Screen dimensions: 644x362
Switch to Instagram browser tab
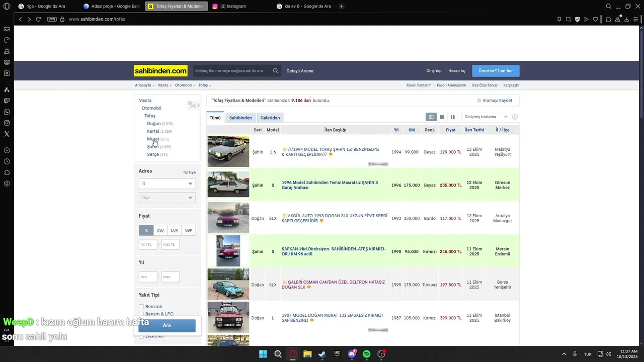237,6
